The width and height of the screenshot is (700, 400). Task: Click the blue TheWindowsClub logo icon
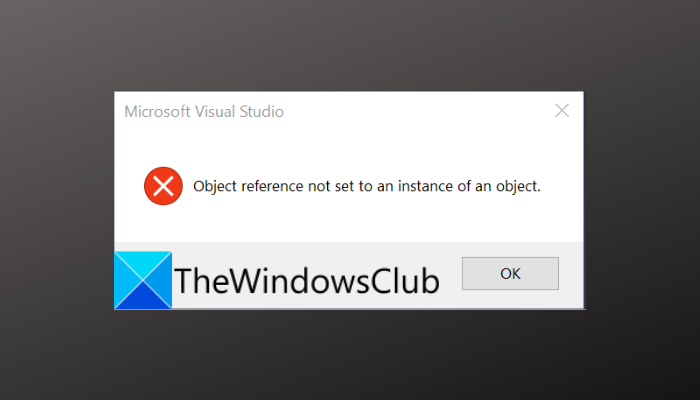(x=142, y=280)
